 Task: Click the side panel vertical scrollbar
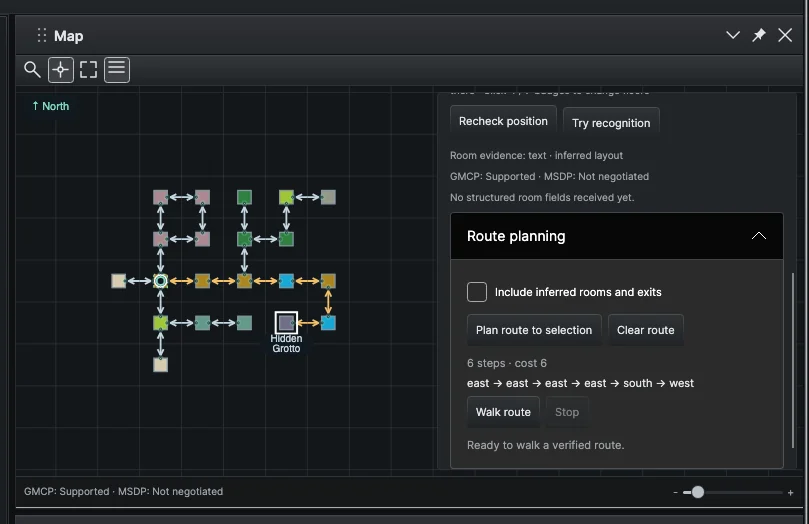tap(793, 360)
